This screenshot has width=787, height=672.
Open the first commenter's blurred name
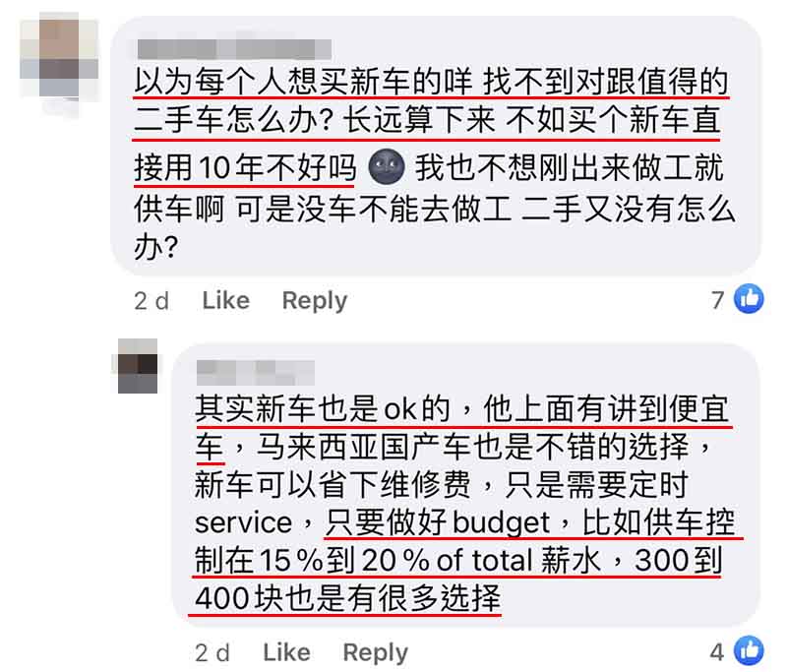pyautogui.click(x=234, y=49)
